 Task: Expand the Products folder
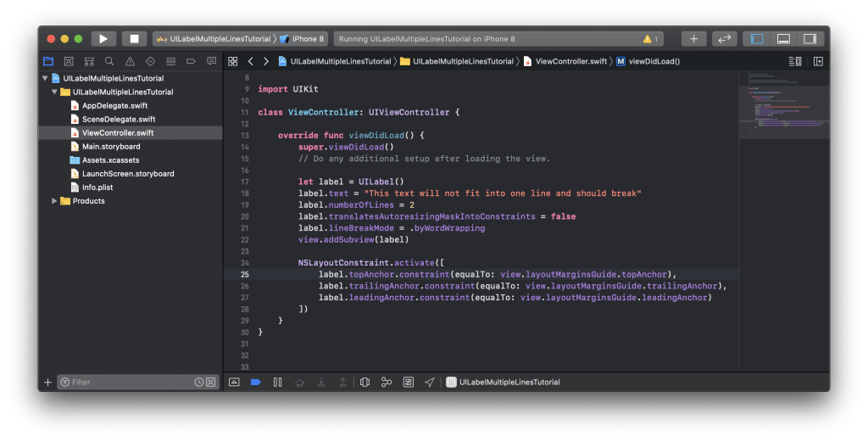[x=55, y=201]
